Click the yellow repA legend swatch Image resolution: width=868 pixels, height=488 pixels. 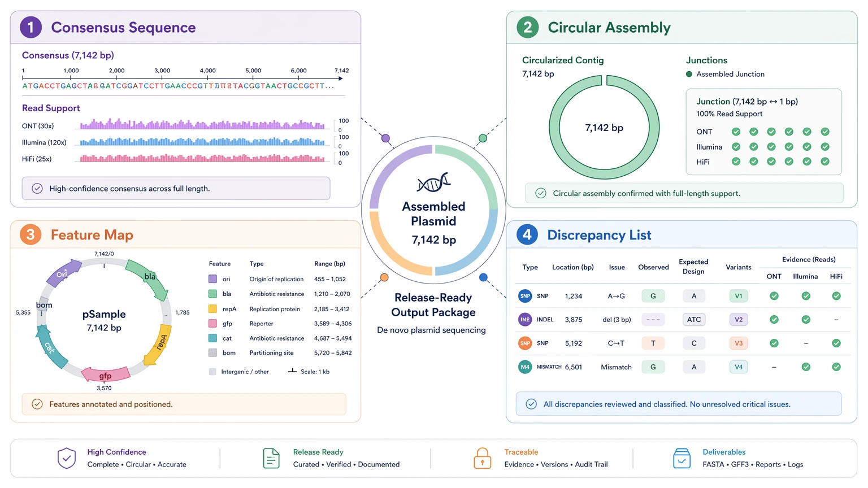coord(212,309)
